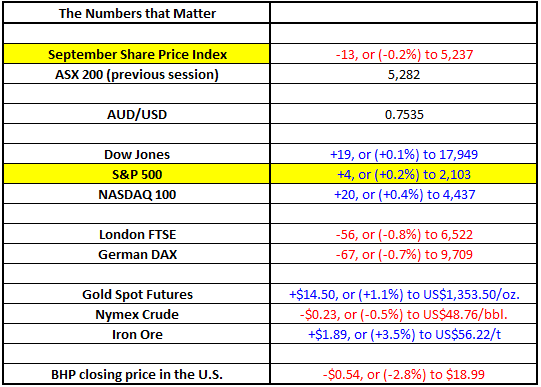Viewport: 541px width, 387px height.
Task: Click the 5,282 value cell
Action: 404,74
